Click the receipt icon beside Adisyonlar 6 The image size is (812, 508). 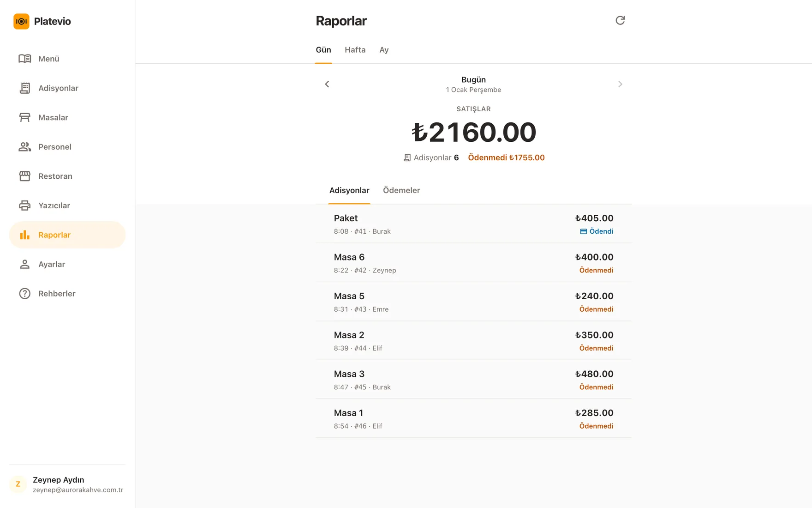pyautogui.click(x=407, y=158)
